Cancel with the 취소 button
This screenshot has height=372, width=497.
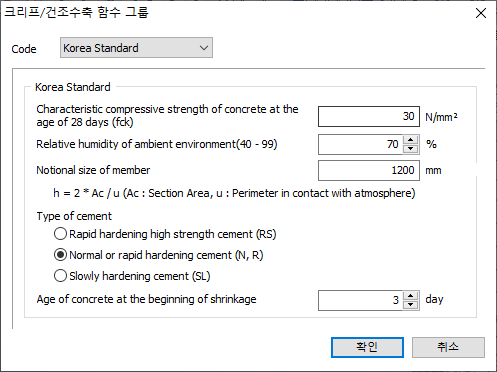(448, 347)
